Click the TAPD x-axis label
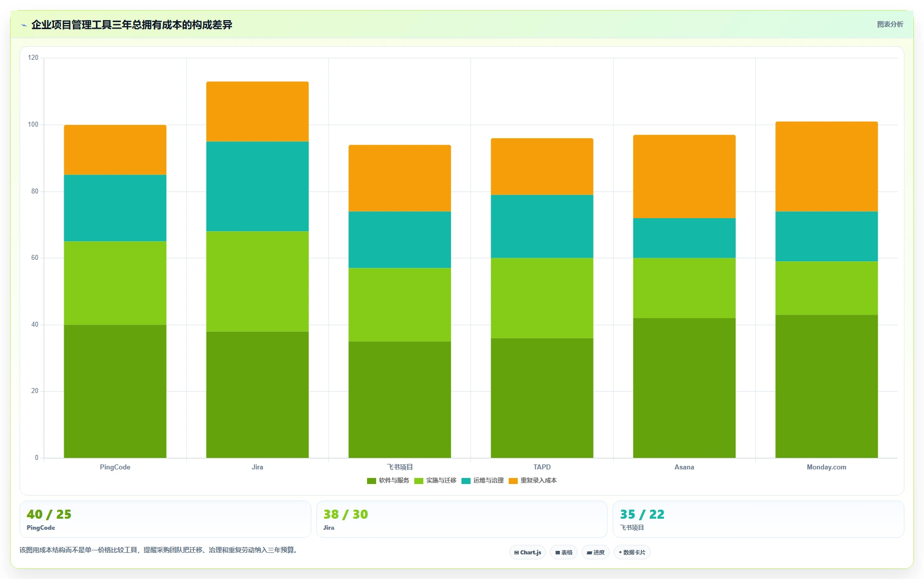This screenshot has width=924, height=579. pos(542,467)
